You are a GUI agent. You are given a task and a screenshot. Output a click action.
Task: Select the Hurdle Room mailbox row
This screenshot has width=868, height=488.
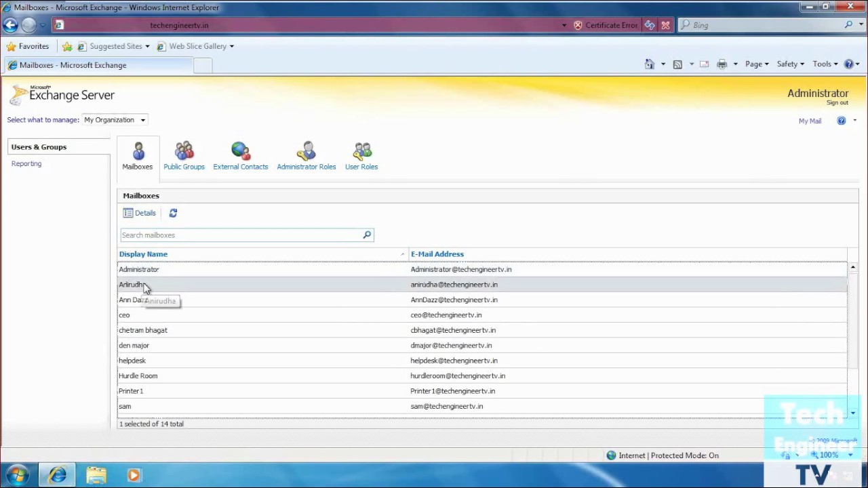click(x=482, y=376)
